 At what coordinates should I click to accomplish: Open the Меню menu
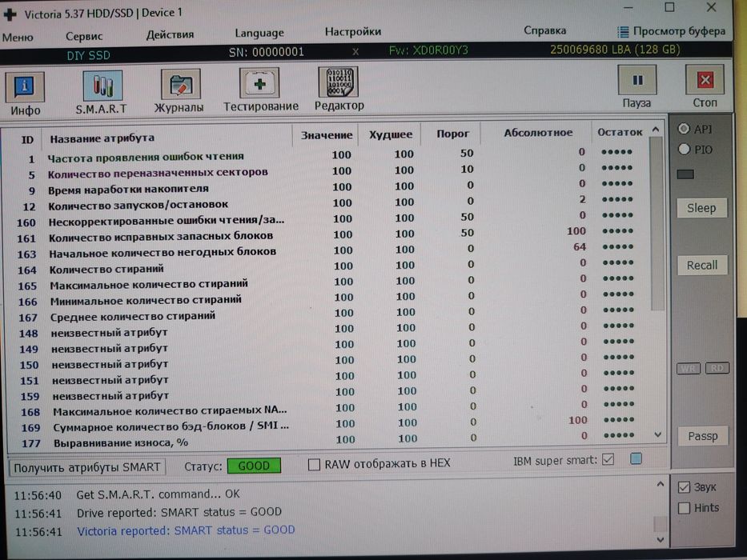click(x=18, y=37)
